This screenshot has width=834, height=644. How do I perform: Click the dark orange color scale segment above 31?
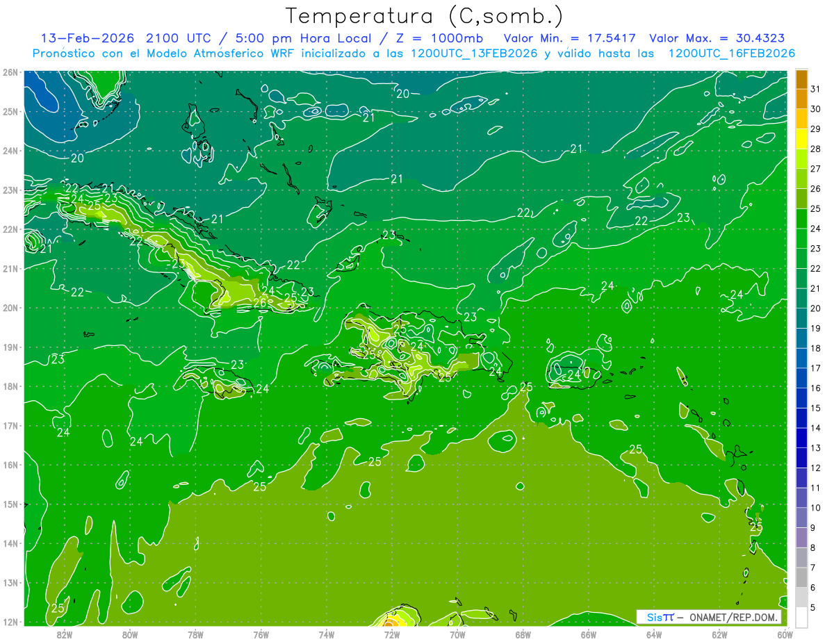801,79
